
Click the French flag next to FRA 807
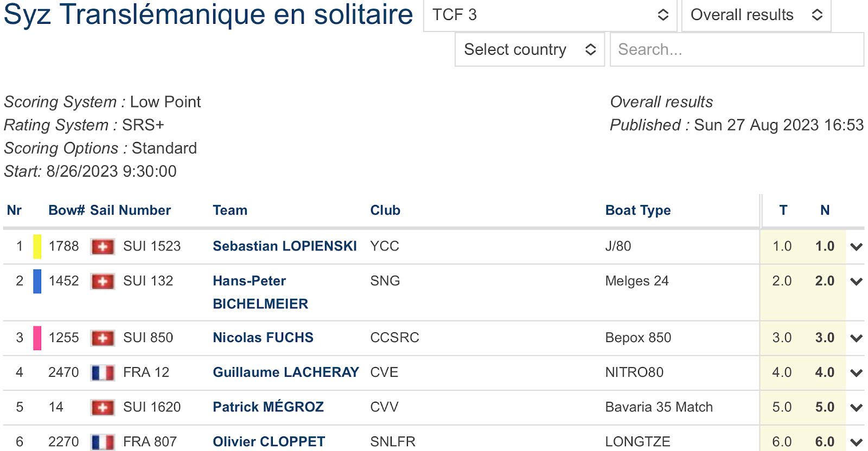(103, 442)
